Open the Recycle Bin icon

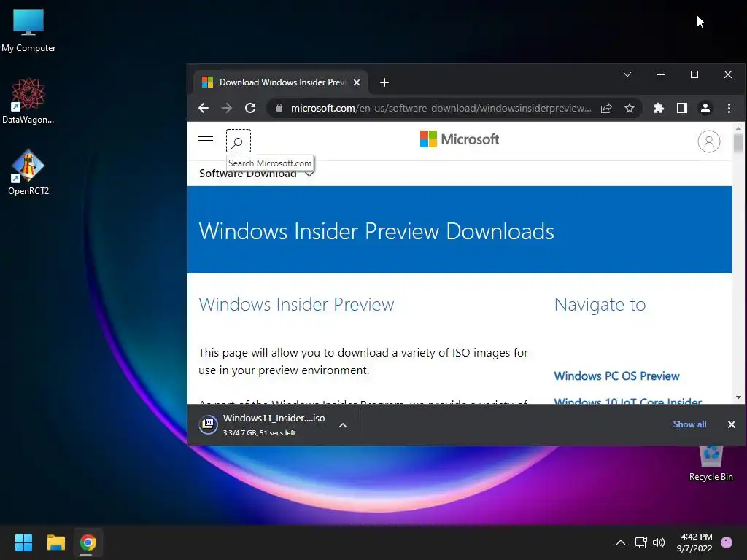(x=711, y=463)
